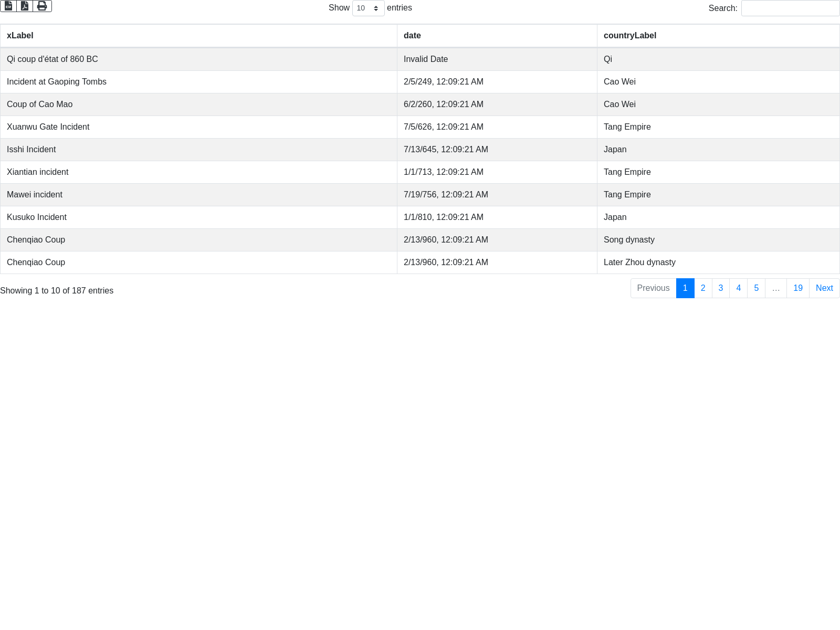The image size is (840, 630).
Task: Export the table as CSV
Action: (8, 6)
